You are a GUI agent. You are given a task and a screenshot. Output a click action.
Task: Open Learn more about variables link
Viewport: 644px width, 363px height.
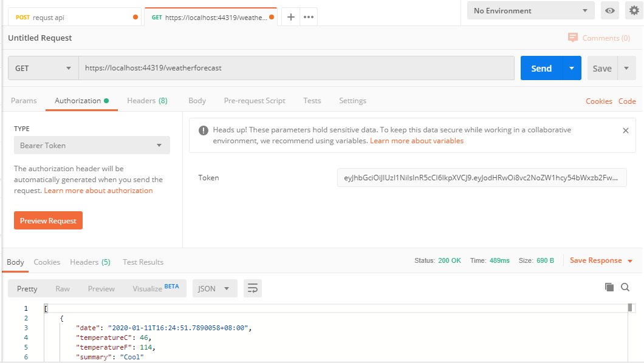click(417, 141)
